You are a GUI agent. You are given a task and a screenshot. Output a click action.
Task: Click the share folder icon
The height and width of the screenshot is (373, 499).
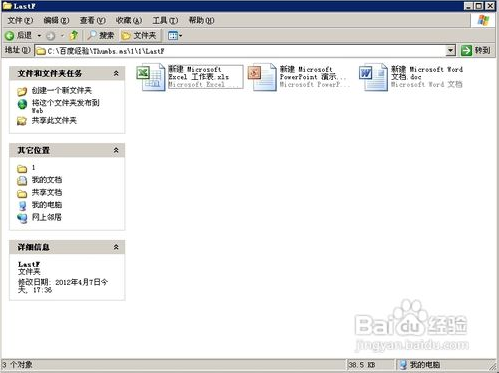pos(22,121)
